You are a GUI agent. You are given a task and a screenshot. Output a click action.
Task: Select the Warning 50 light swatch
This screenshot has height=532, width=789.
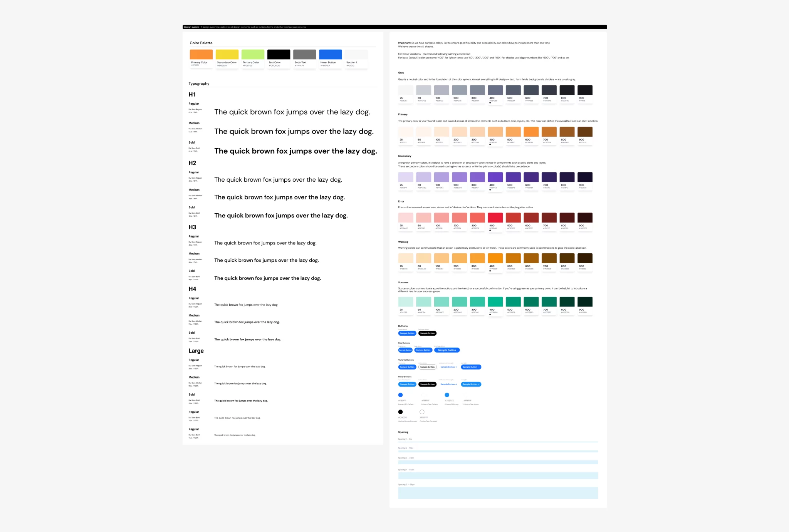coord(423,258)
